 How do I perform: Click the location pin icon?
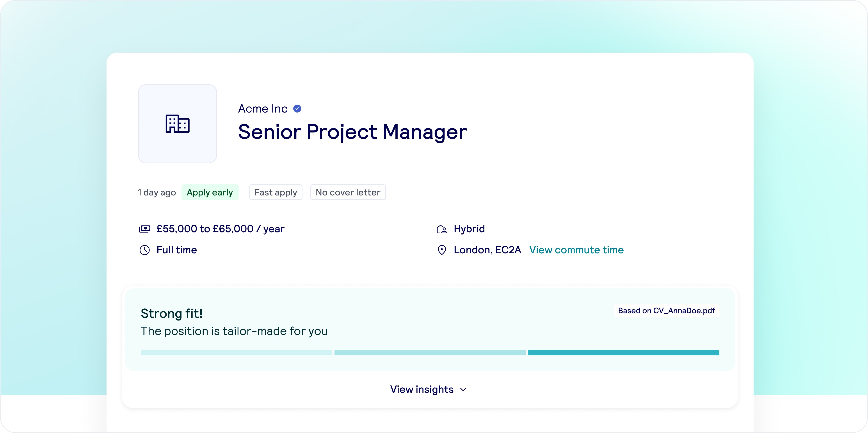[x=441, y=250]
